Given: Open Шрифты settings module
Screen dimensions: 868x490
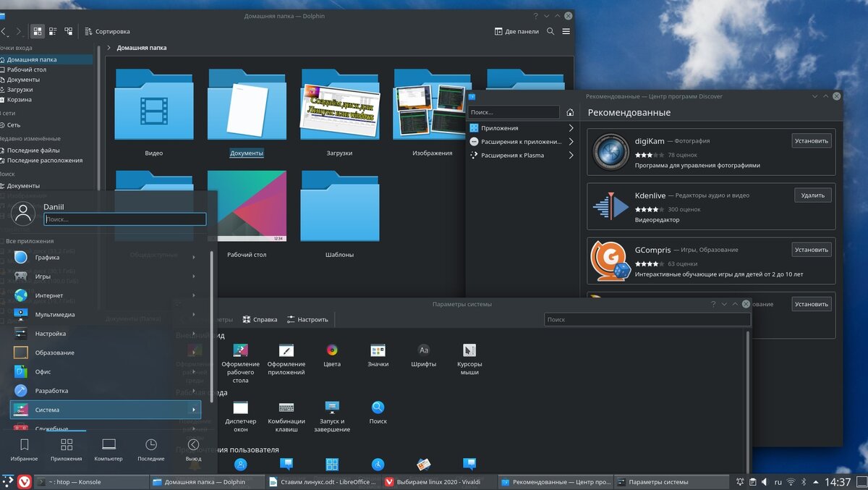Looking at the screenshot, I should (x=424, y=355).
